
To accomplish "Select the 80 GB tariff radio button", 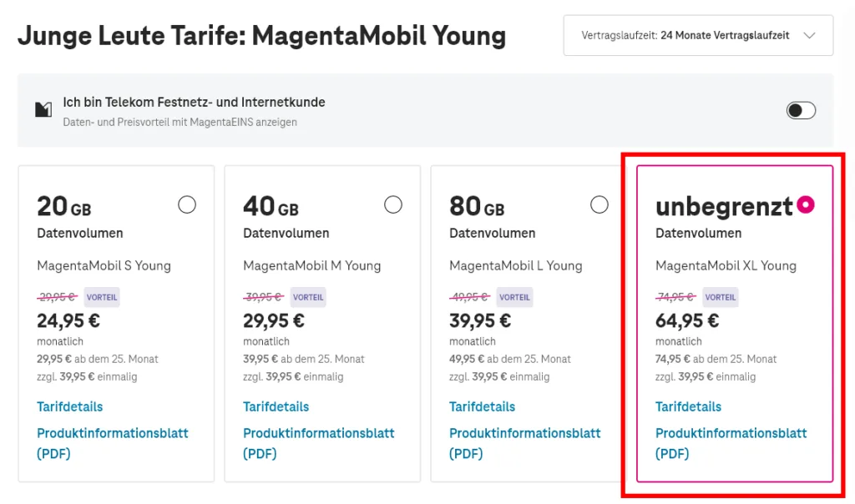I will point(600,204).
